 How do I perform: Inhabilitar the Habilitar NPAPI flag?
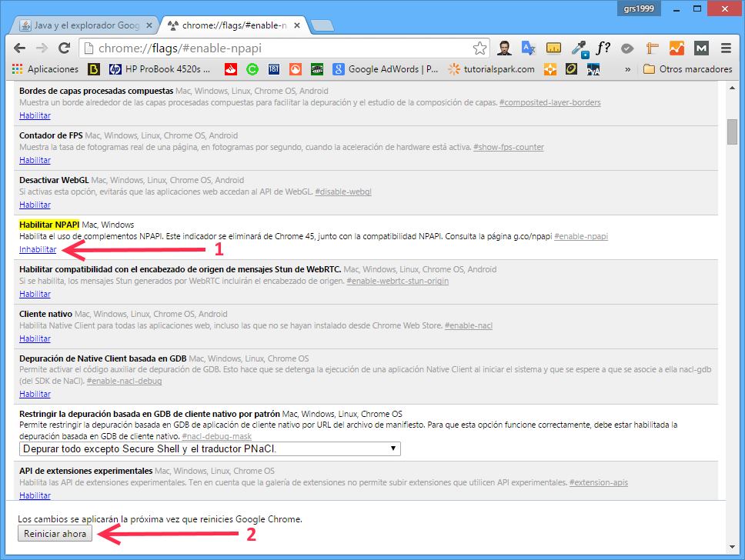point(37,249)
